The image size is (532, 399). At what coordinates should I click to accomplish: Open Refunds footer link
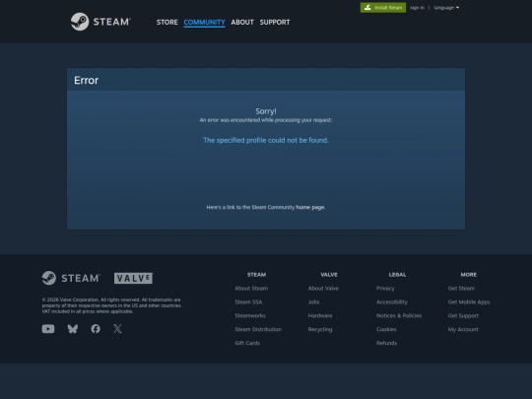(386, 343)
